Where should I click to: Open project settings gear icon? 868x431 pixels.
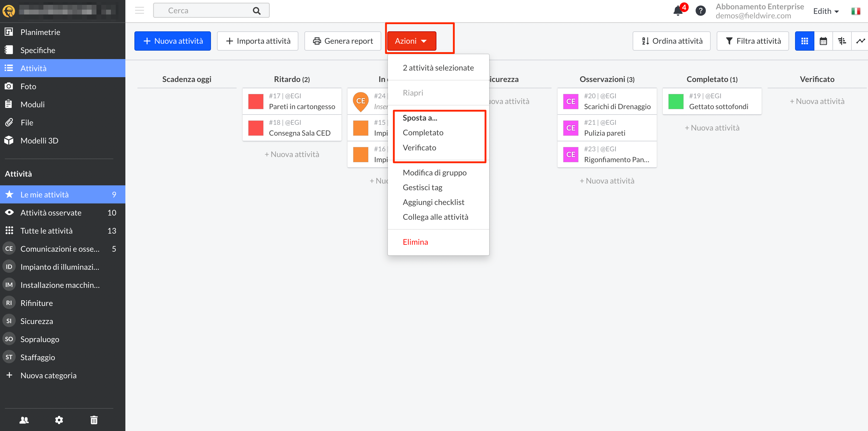click(x=59, y=420)
